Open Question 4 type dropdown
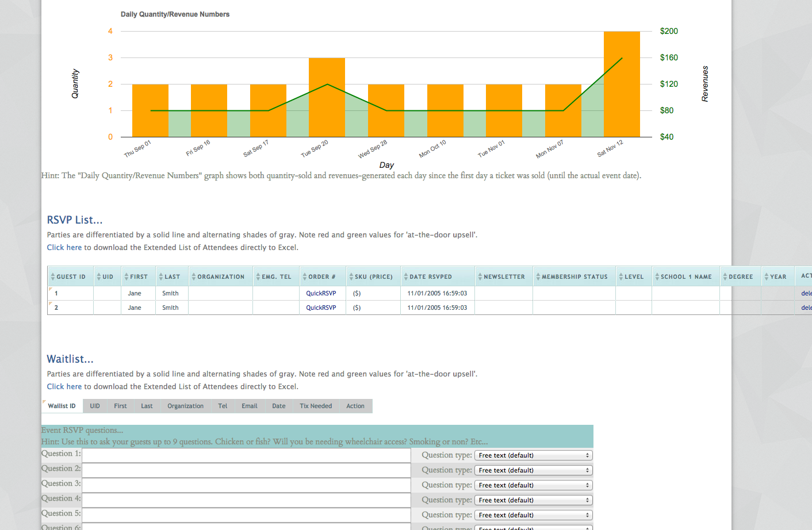The height and width of the screenshot is (530, 812). click(533, 500)
